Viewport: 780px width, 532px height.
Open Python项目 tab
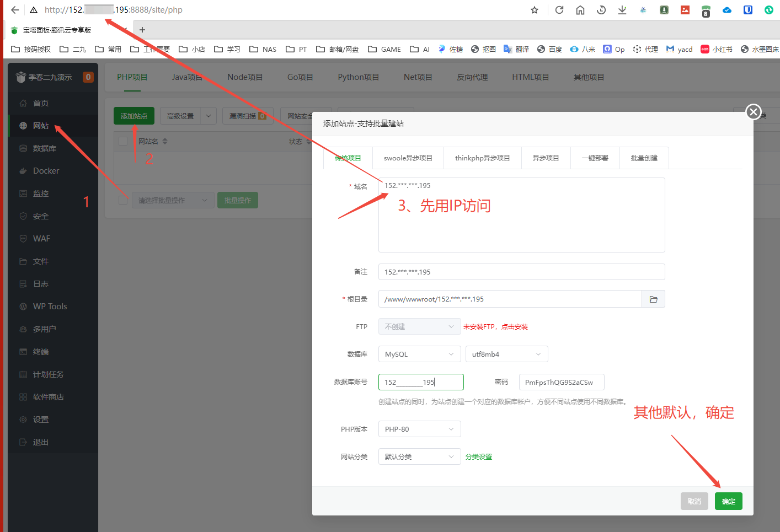coord(359,77)
